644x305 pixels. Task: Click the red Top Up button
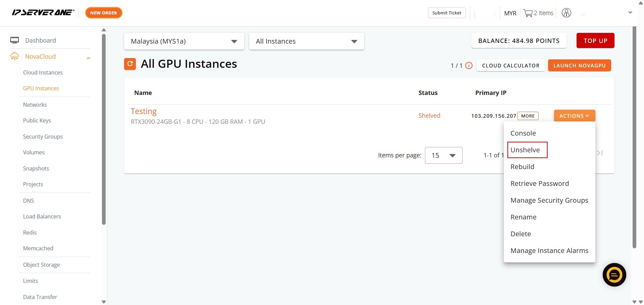point(595,41)
